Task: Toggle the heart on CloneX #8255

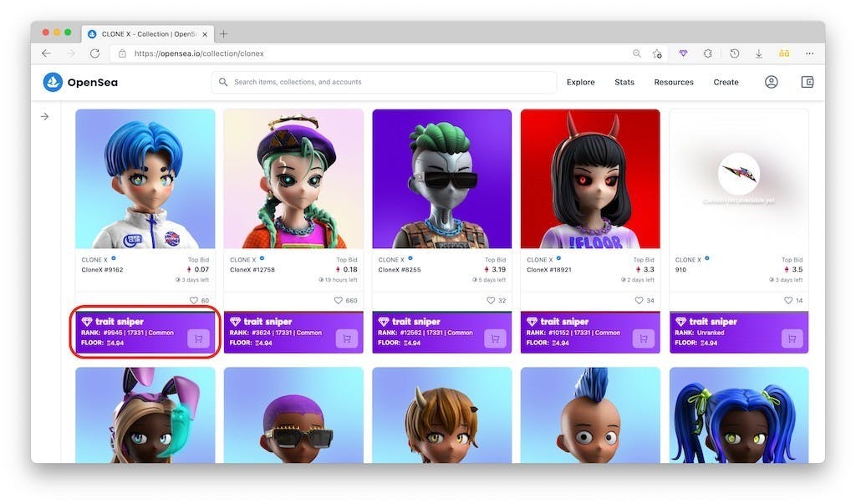Action: (x=491, y=300)
